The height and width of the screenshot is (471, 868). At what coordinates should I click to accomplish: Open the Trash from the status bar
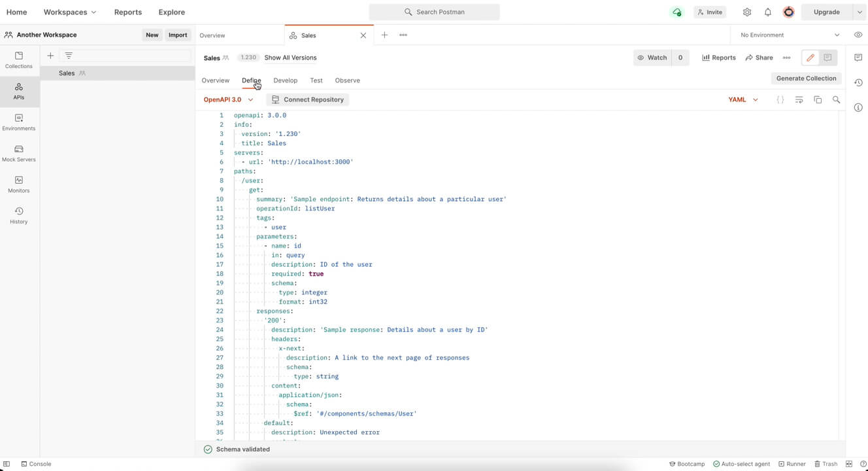click(826, 464)
